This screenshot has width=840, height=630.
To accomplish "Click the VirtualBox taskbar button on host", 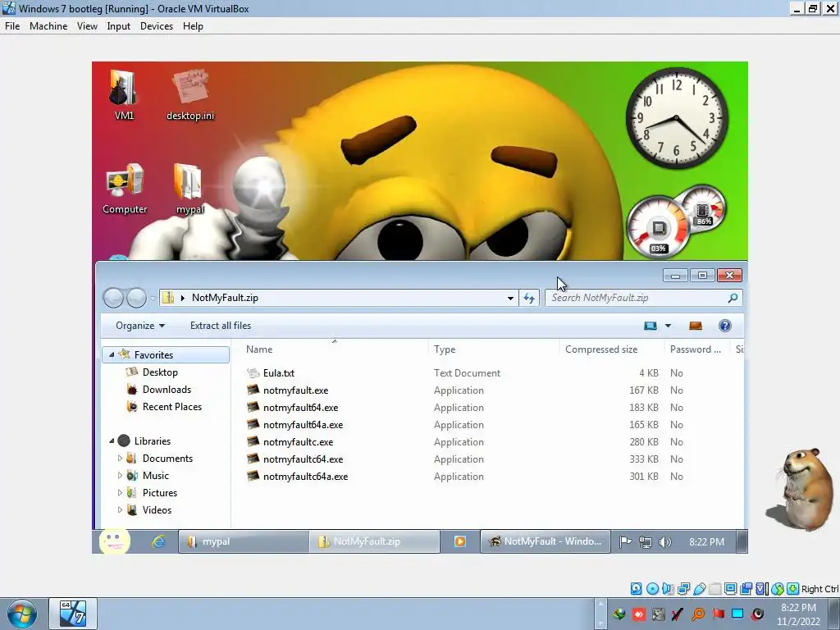I will tap(73, 614).
